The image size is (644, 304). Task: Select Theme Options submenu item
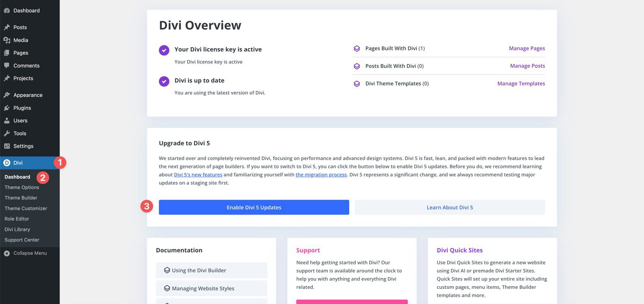point(22,187)
